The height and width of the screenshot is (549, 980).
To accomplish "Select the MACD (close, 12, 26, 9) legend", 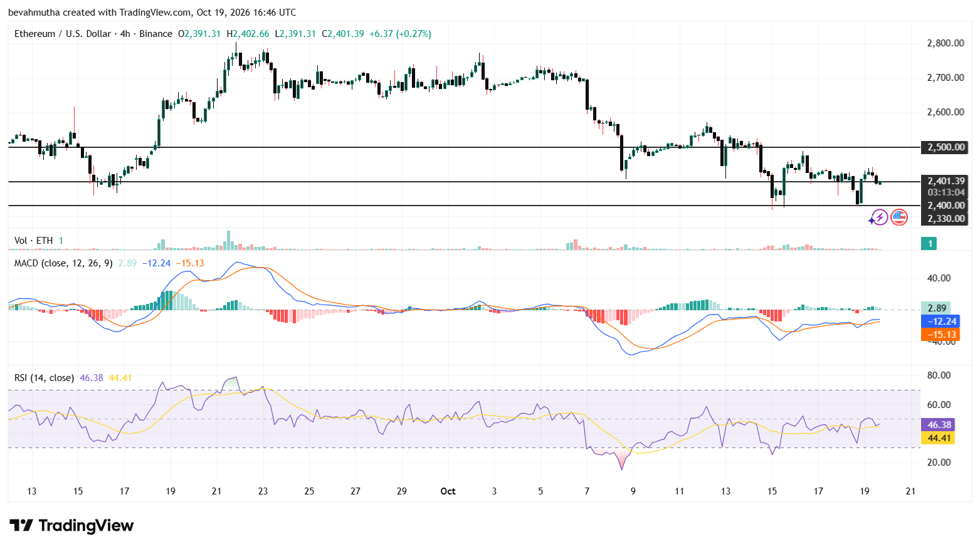I will (x=63, y=263).
